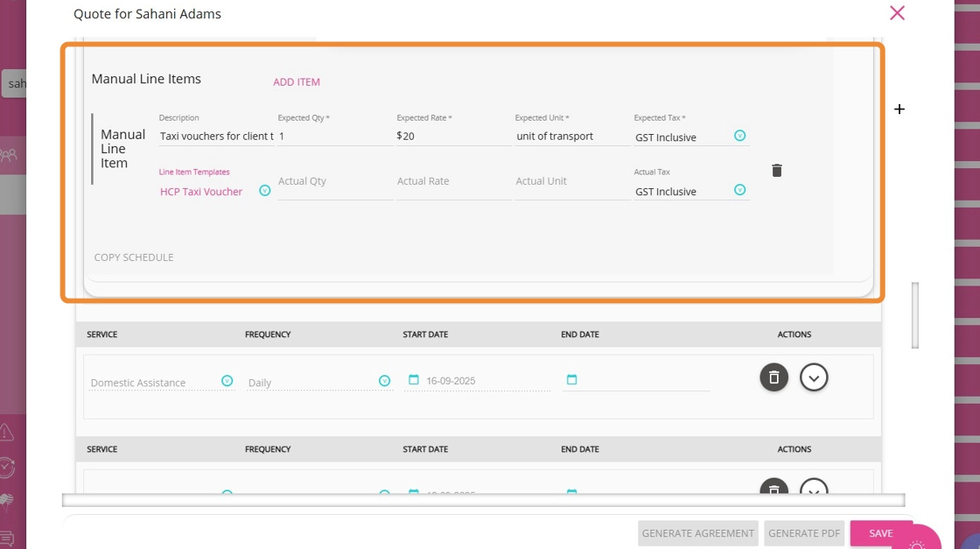Focus the Description field with taxi vouchers text

(x=216, y=137)
